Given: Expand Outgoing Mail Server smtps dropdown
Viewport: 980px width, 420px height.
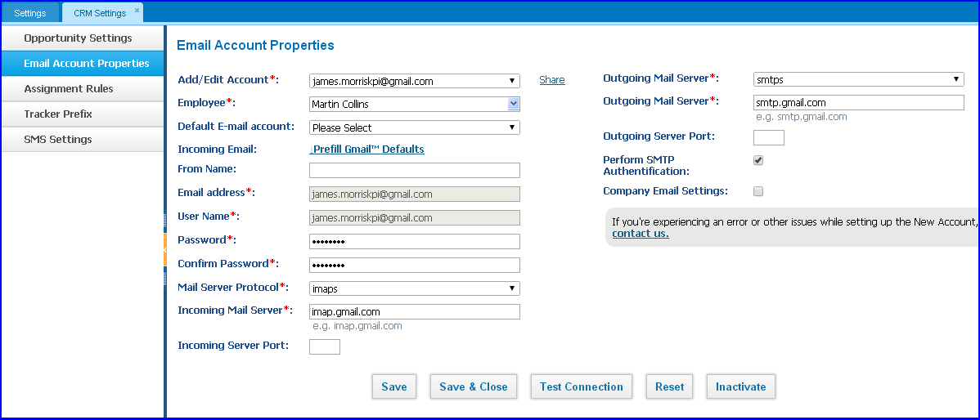Looking at the screenshot, I should 859,79.
